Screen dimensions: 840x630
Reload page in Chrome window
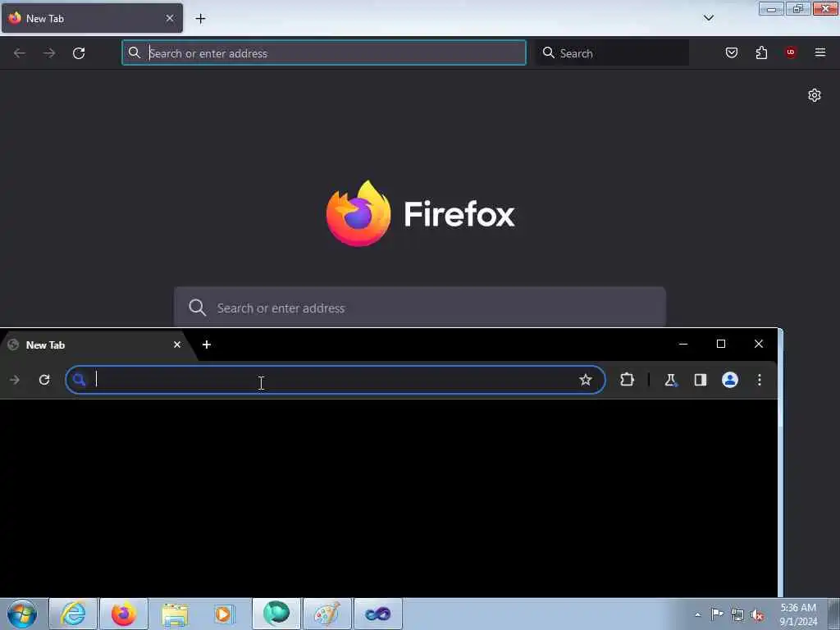44,380
